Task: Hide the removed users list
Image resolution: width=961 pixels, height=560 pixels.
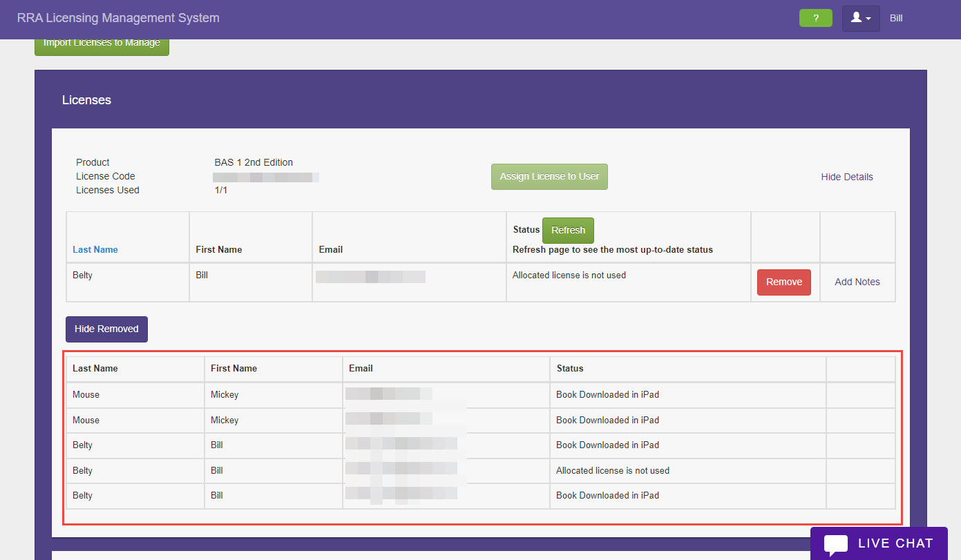Action: [106, 329]
